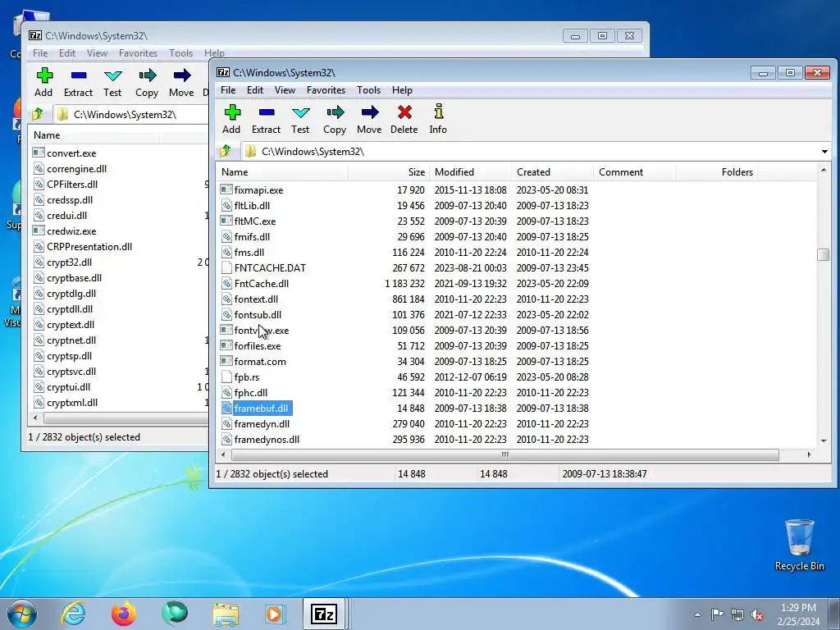Click the muted volume tray icon

click(x=757, y=615)
